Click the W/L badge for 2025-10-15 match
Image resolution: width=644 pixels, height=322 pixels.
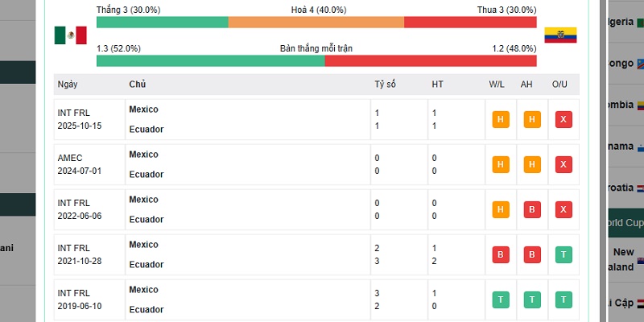[x=501, y=119]
